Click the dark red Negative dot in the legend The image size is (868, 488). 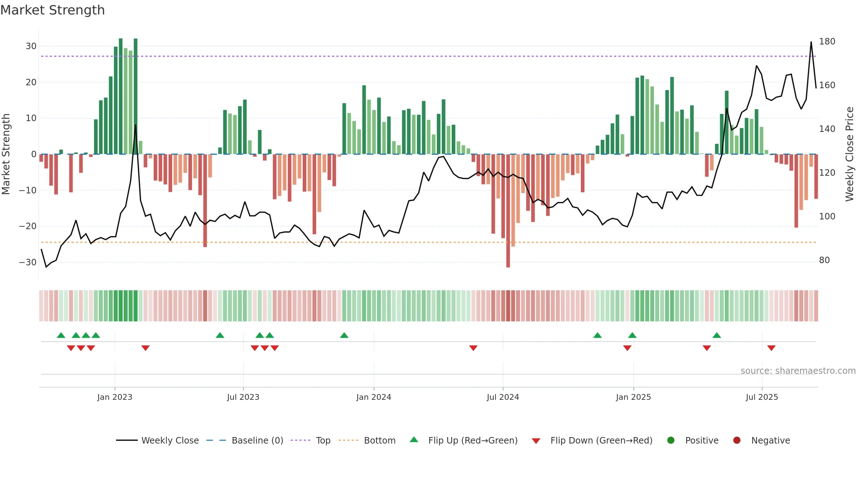[737, 440]
